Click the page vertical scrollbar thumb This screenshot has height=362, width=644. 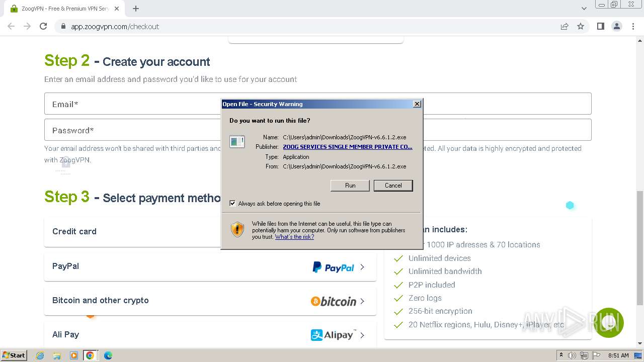coord(640,248)
